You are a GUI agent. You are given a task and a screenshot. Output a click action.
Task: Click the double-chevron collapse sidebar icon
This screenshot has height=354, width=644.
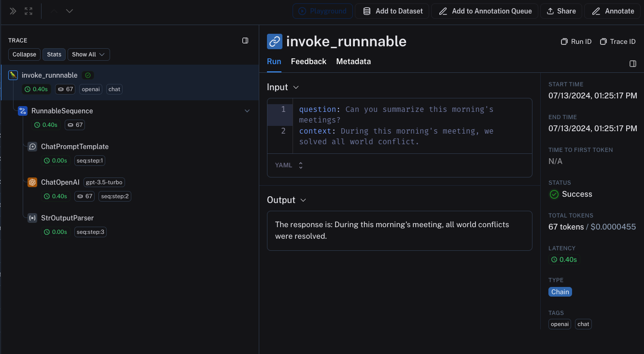(13, 11)
